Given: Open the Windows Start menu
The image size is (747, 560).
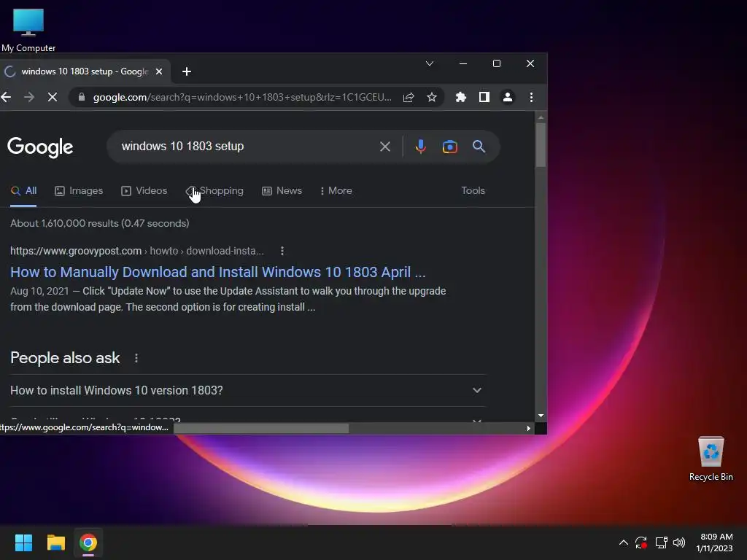Looking at the screenshot, I should point(23,542).
